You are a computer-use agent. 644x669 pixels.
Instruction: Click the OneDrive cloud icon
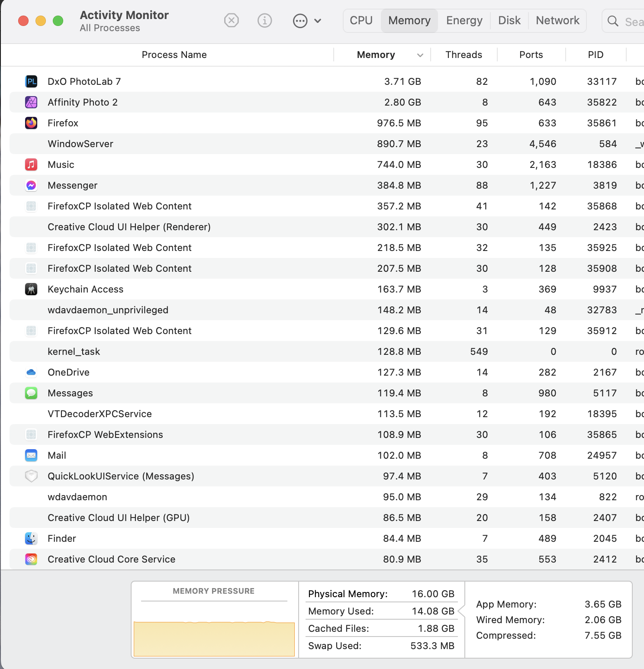pyautogui.click(x=31, y=372)
